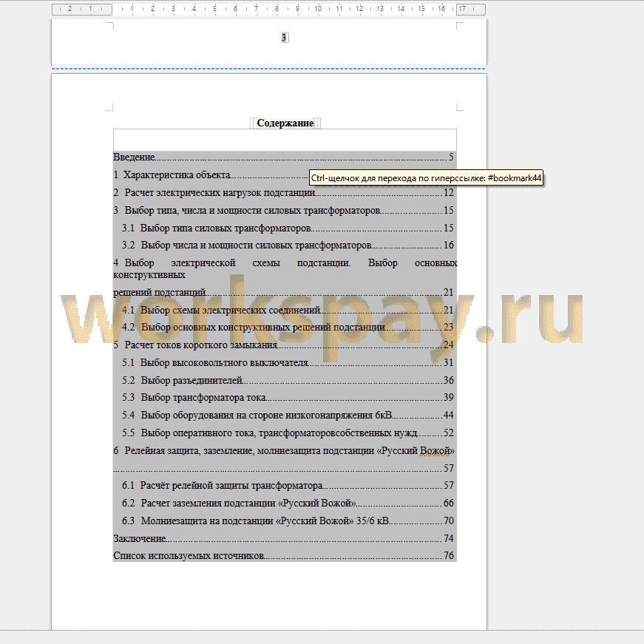Click the empty field box below 'Содержание' heading

pos(285,140)
